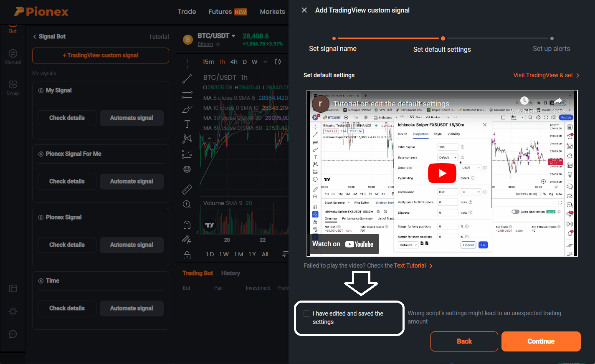Open the Signal Bot Tutorial link

click(x=159, y=37)
